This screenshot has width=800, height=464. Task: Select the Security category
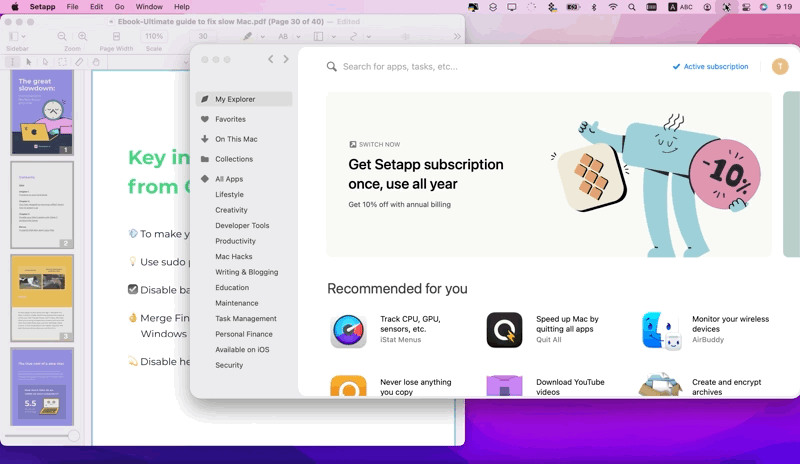click(229, 365)
